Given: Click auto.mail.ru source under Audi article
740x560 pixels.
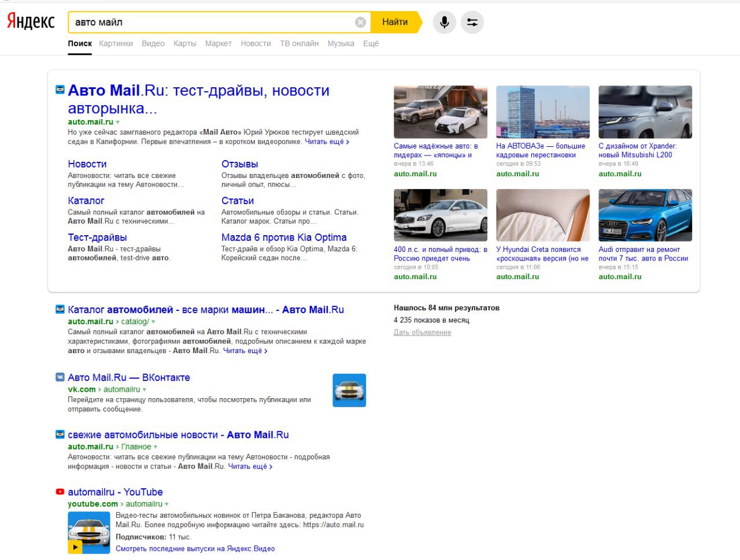Looking at the screenshot, I should click(x=620, y=277).
